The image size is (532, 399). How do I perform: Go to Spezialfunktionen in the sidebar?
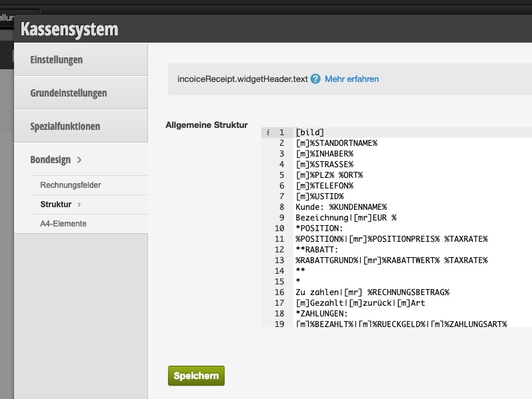[65, 127]
